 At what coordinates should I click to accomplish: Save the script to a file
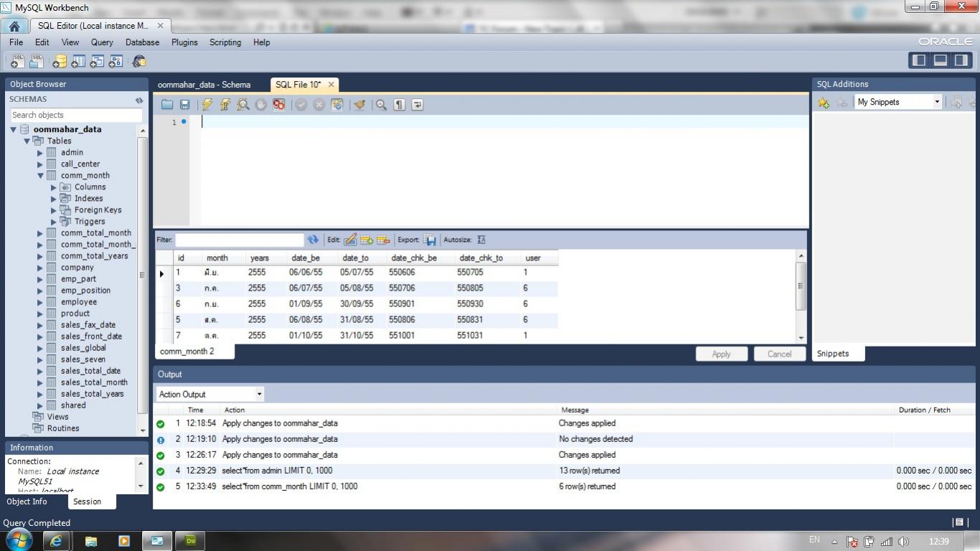[x=184, y=105]
